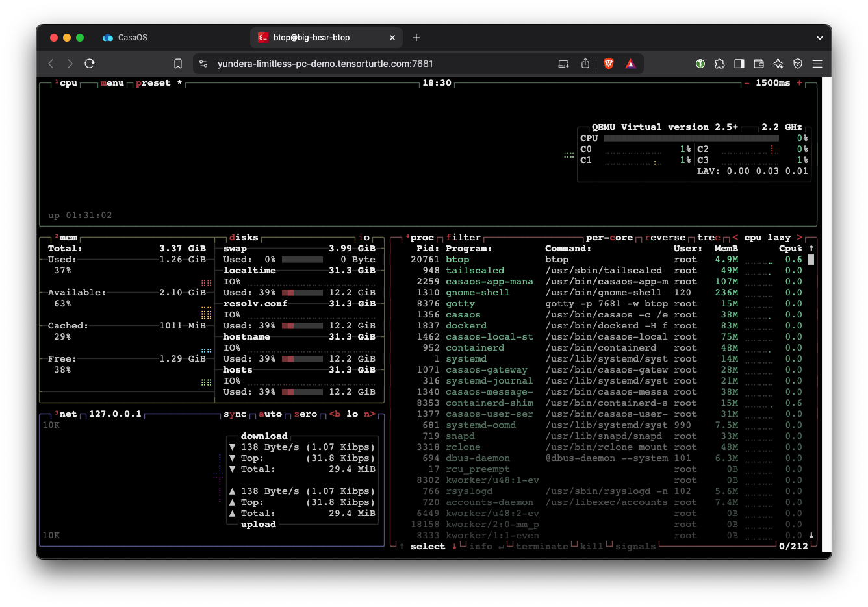The width and height of the screenshot is (868, 607).
Task: Click the Brave Rewards triangle icon
Action: pos(630,64)
